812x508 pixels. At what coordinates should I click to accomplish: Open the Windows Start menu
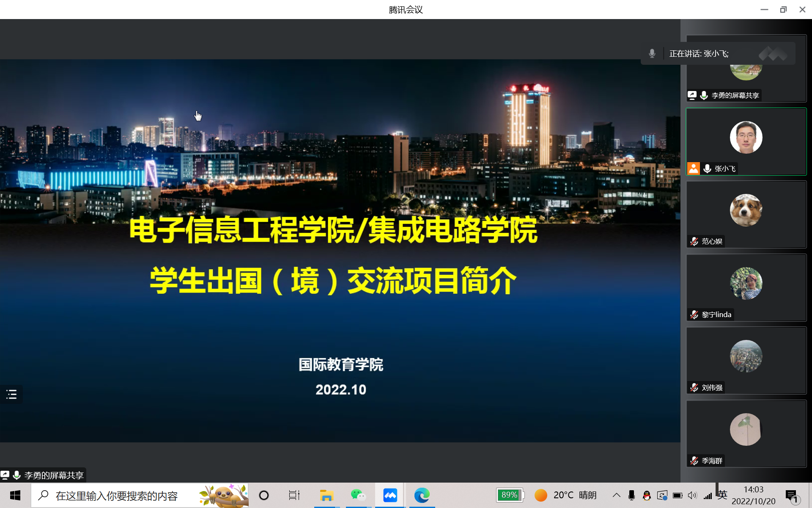15,495
